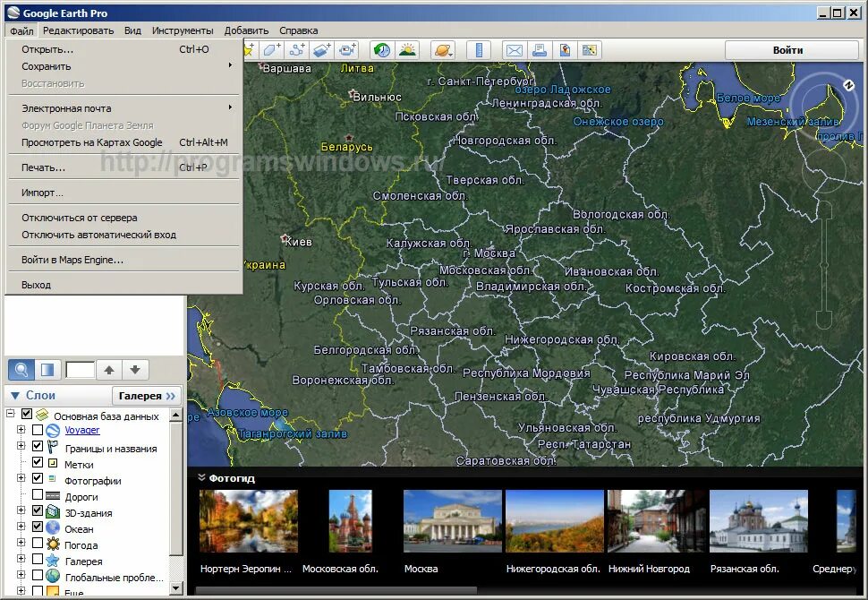Click the empty field beside arrow buttons
This screenshot has height=600, width=868.
pyautogui.click(x=81, y=370)
